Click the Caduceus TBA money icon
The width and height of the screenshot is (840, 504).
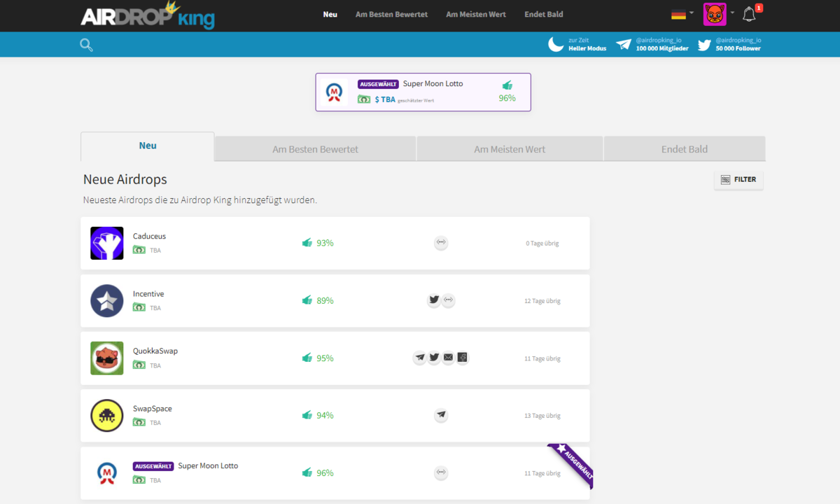click(x=139, y=250)
